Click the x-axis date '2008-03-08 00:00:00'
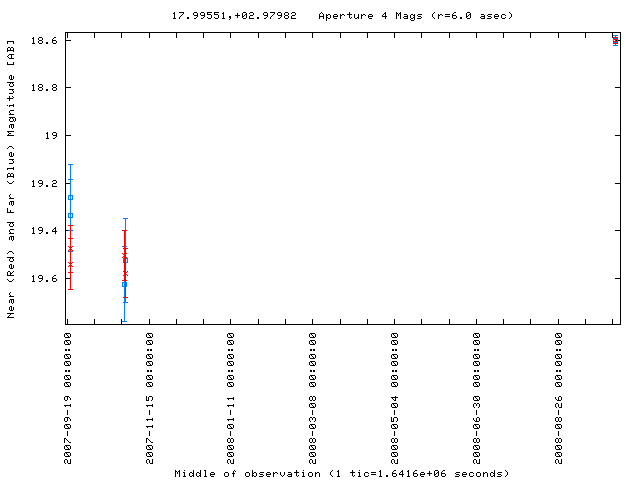Image resolution: width=640 pixels, height=480 pixels. click(x=313, y=398)
